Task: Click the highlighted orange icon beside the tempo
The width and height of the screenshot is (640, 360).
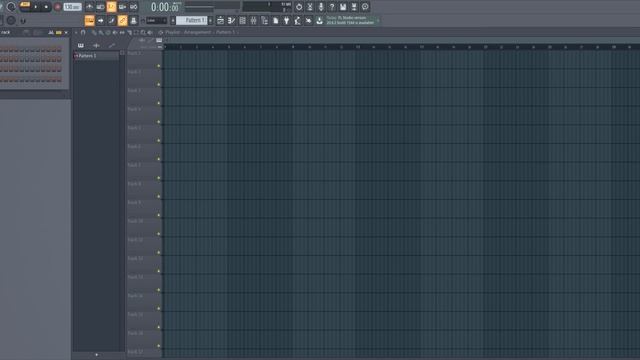Action: (111, 7)
